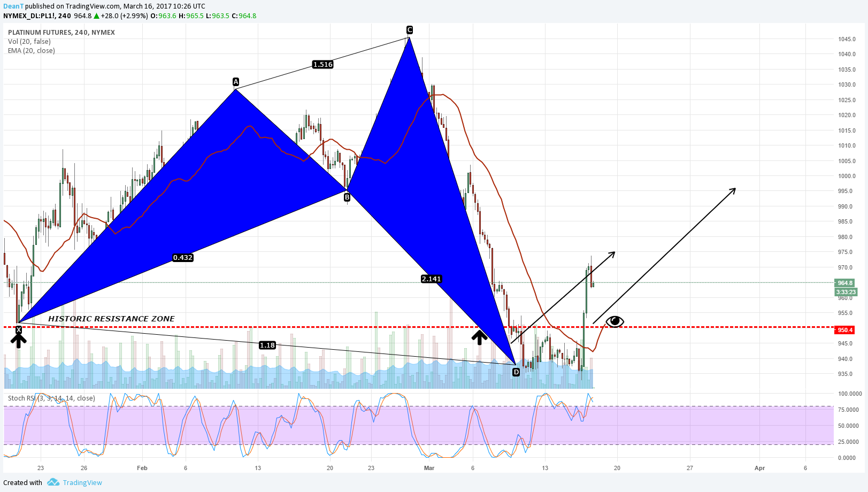Image resolution: width=868 pixels, height=492 pixels.
Task: Click the 3:33:23 countdown label
Action: [846, 292]
